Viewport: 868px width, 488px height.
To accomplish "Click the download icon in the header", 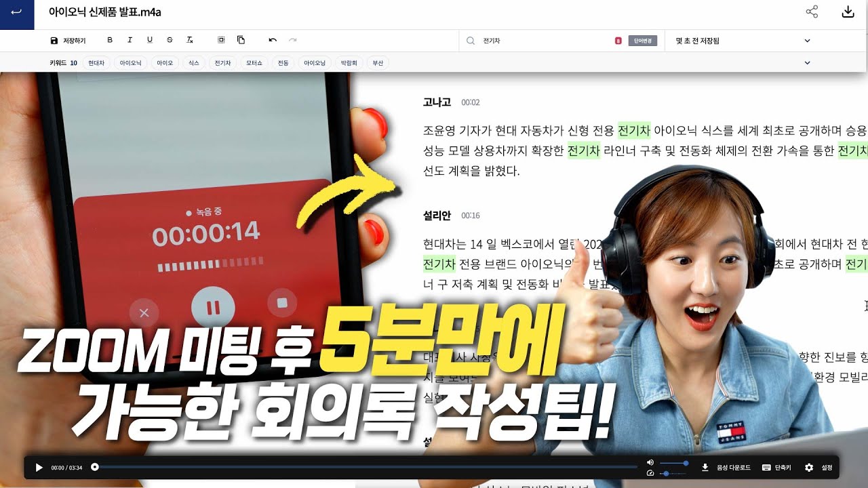I will coord(848,12).
